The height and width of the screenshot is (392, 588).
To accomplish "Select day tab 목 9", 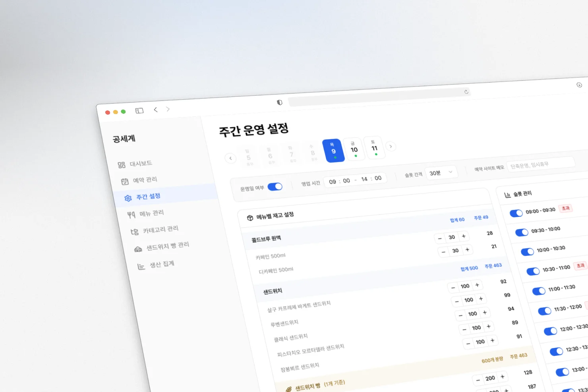I will point(333,151).
